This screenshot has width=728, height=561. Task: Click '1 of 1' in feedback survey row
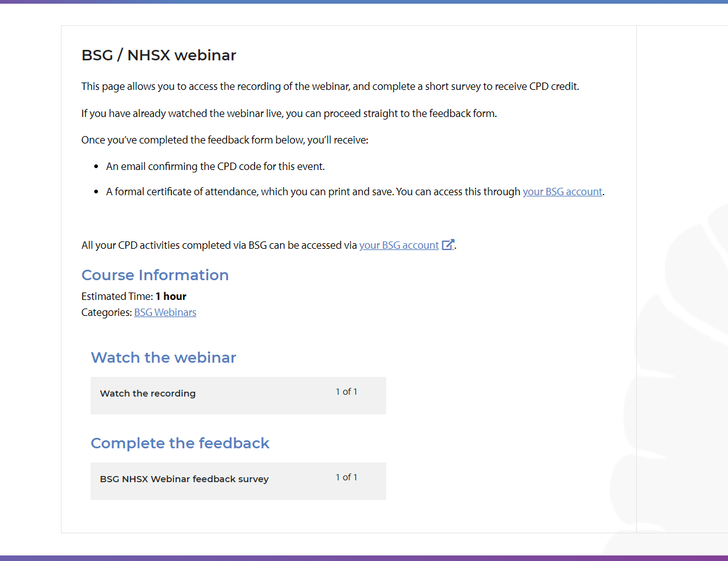click(346, 477)
